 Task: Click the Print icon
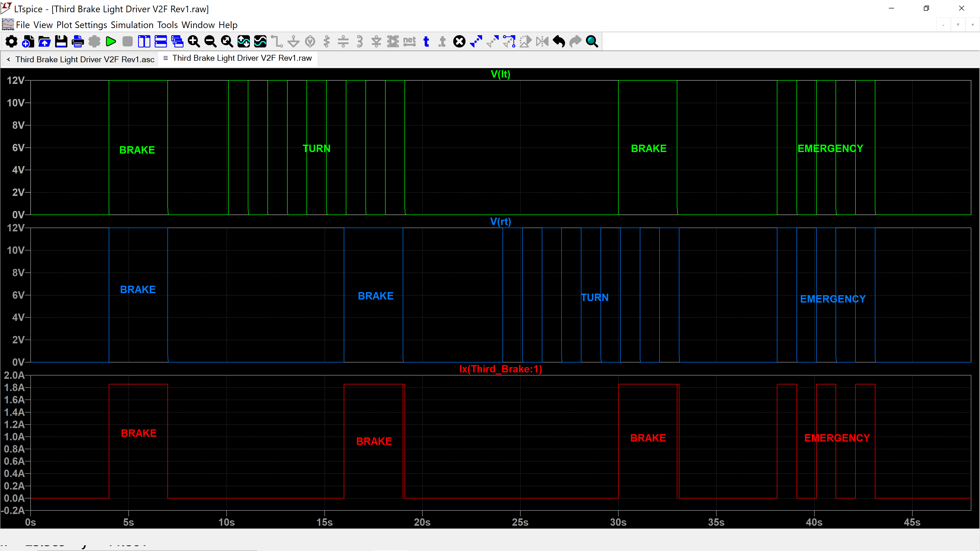(x=78, y=41)
